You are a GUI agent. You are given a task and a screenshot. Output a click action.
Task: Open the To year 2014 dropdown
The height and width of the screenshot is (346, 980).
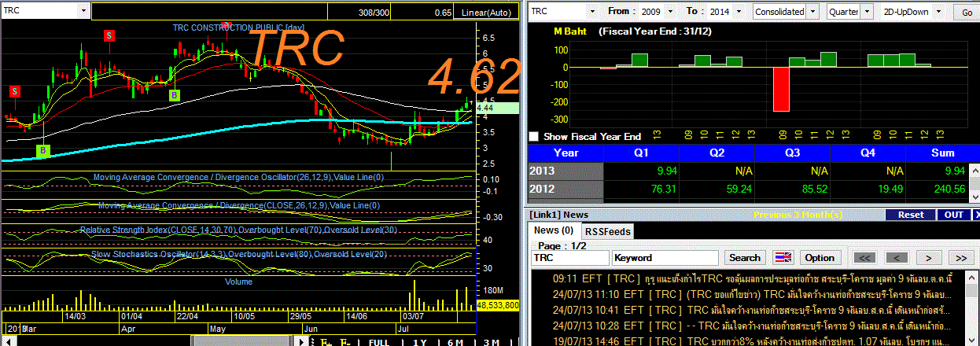click(x=740, y=12)
